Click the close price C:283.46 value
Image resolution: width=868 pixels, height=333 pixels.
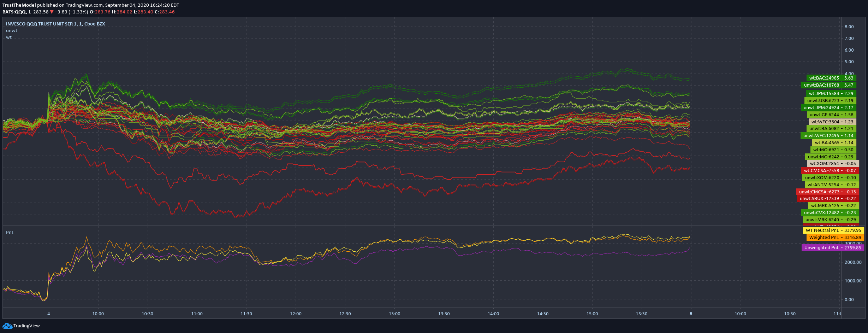(165, 12)
